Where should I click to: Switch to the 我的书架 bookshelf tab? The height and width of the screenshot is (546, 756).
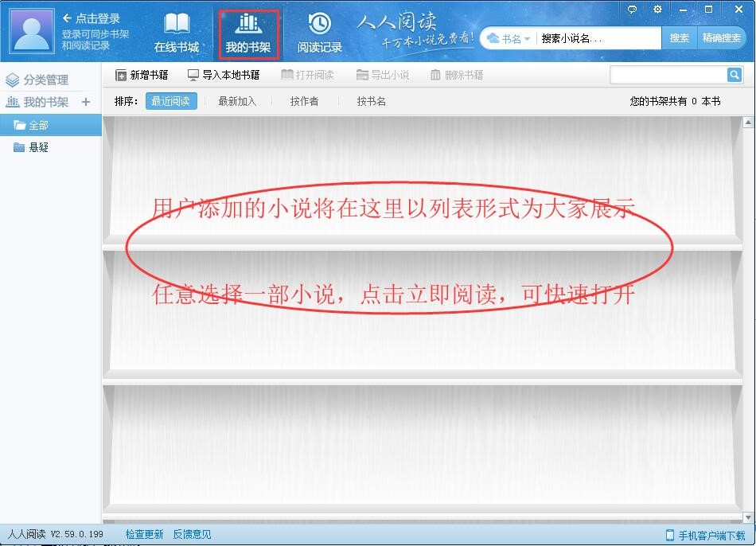pyautogui.click(x=248, y=33)
